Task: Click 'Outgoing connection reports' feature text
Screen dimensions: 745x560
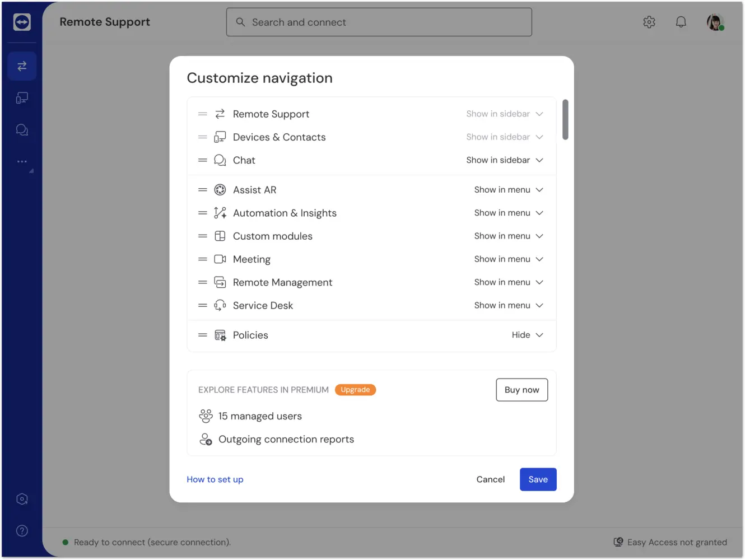Action: tap(286, 439)
